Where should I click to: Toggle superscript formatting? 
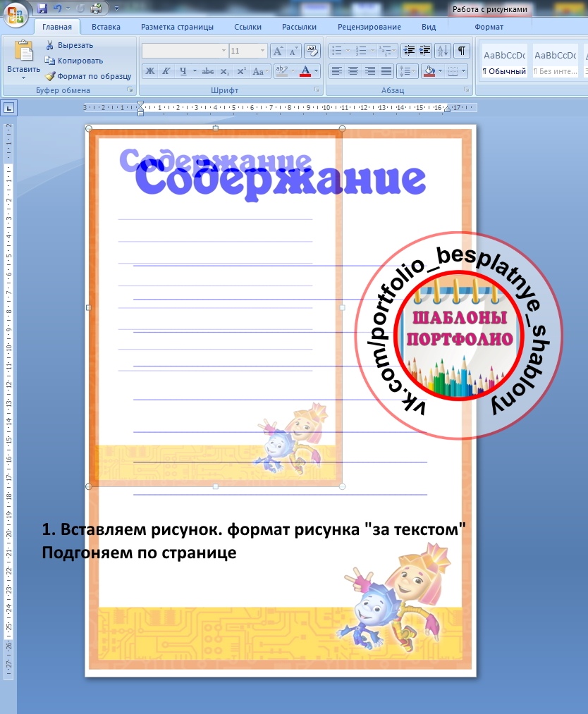coord(241,71)
